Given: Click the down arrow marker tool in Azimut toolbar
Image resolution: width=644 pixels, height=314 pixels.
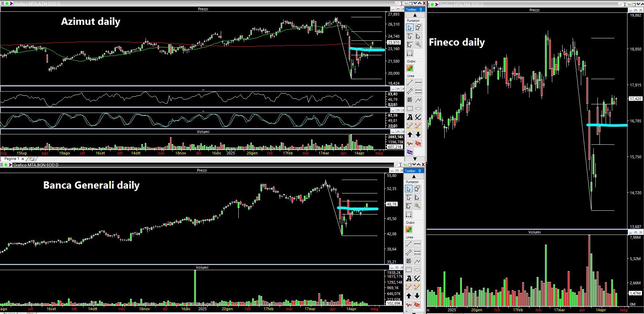Looking at the screenshot, I should [418, 135].
